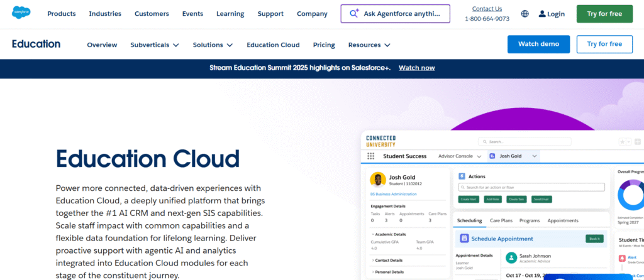The height and width of the screenshot is (280, 644).
Task: Click the Watch demo button
Action: point(538,44)
